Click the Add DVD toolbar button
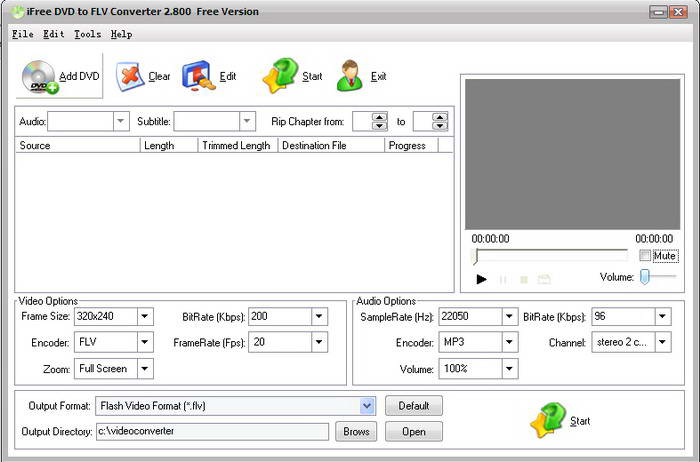Viewport: 700px width, 462px height. tap(59, 76)
